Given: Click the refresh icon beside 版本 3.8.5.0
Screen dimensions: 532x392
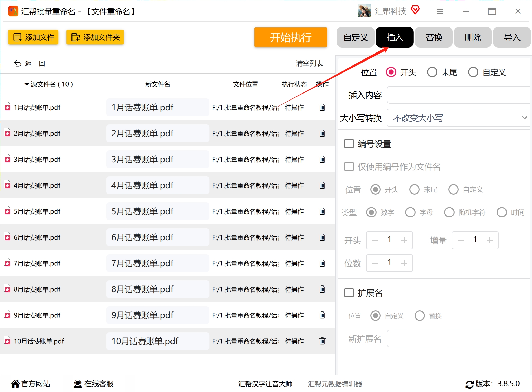Looking at the screenshot, I should (469, 384).
